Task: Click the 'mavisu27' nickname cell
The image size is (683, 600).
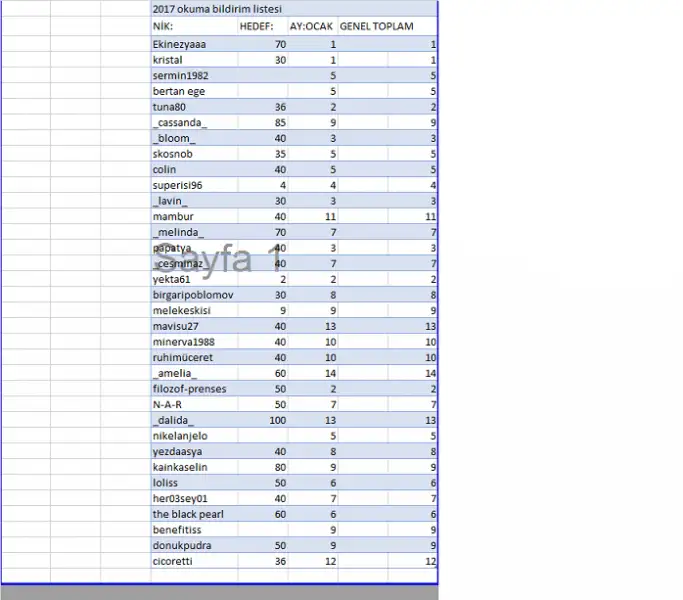Action: coord(192,326)
